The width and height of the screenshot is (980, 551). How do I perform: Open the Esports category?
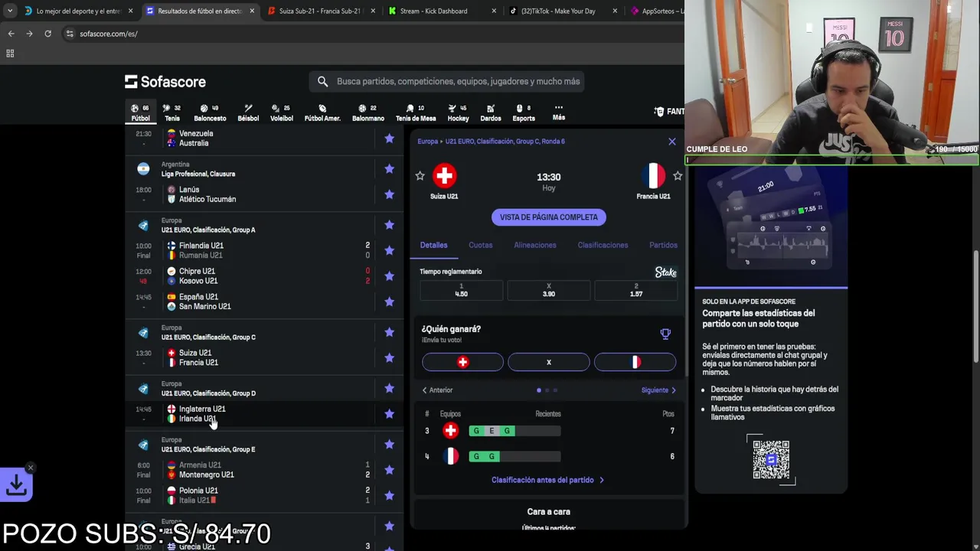point(524,112)
